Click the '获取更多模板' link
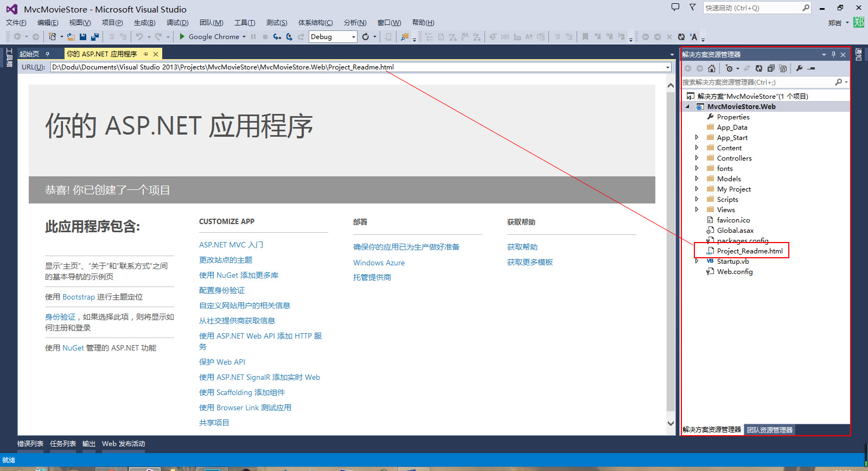 [x=530, y=262]
